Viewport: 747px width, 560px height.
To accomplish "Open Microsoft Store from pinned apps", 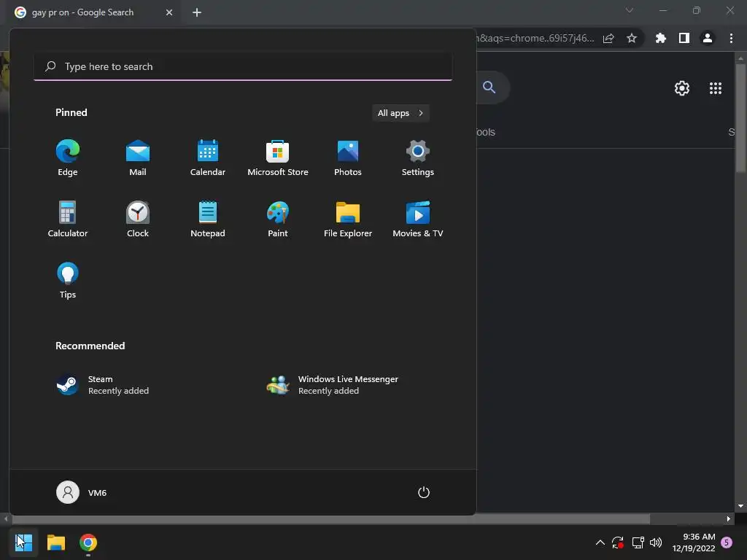I will 278,158.
